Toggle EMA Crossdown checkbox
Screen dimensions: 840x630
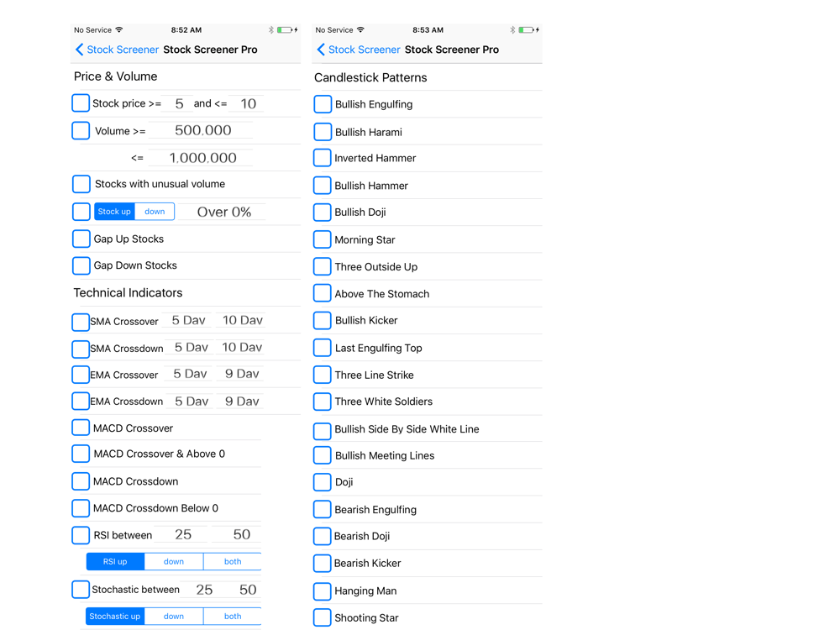tap(81, 401)
